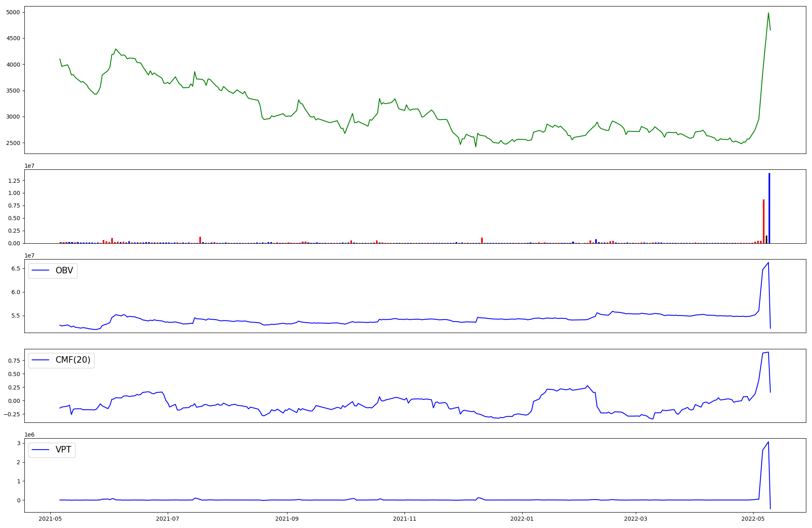Click the 5000 price axis label

13,13
